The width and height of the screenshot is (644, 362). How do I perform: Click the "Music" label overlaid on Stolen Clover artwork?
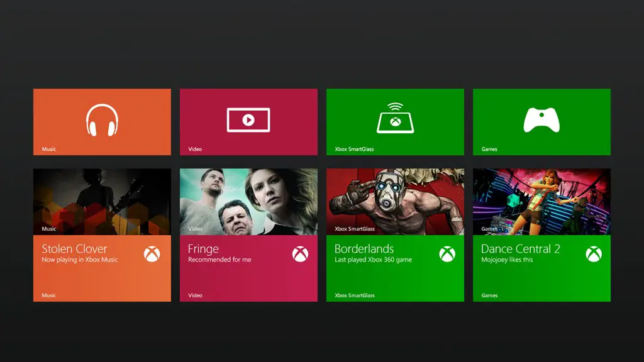(49, 229)
